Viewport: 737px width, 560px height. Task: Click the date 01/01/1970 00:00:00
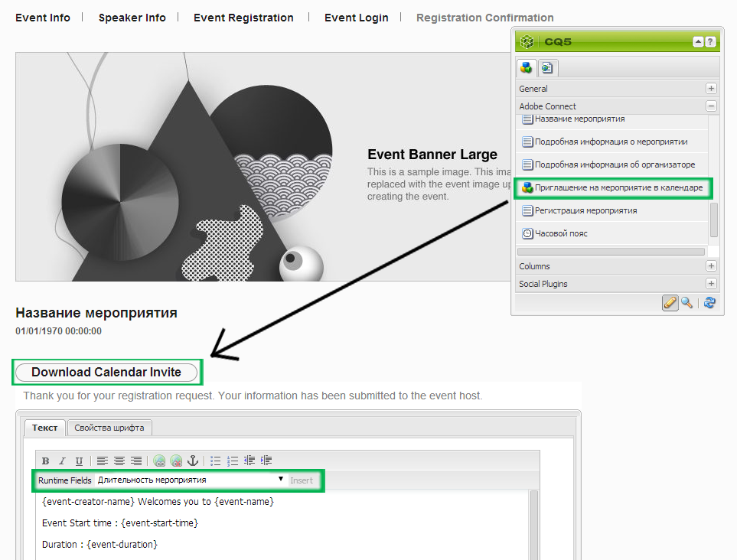point(58,330)
